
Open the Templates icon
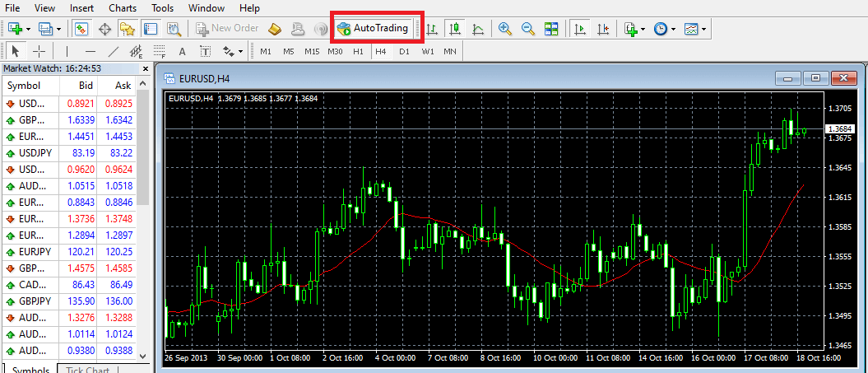(x=691, y=28)
